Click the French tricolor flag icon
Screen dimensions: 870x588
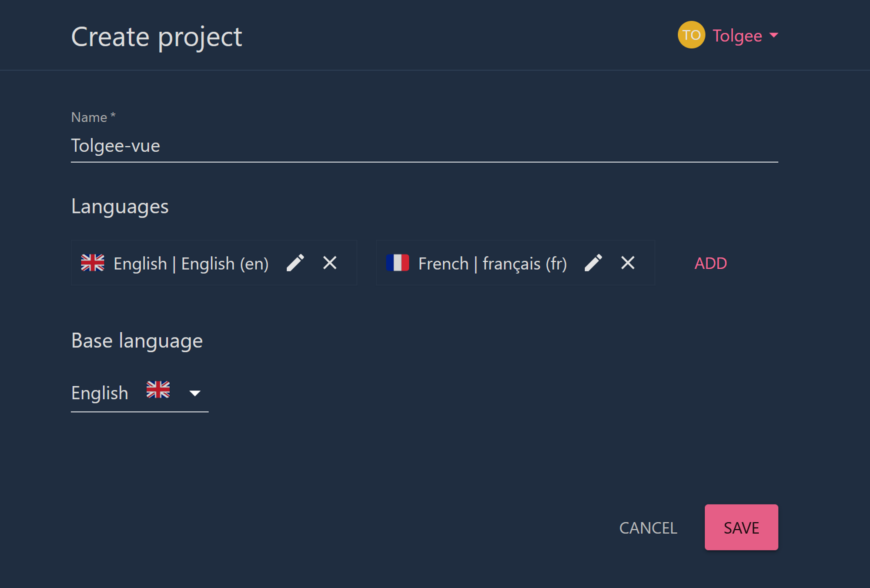397,263
